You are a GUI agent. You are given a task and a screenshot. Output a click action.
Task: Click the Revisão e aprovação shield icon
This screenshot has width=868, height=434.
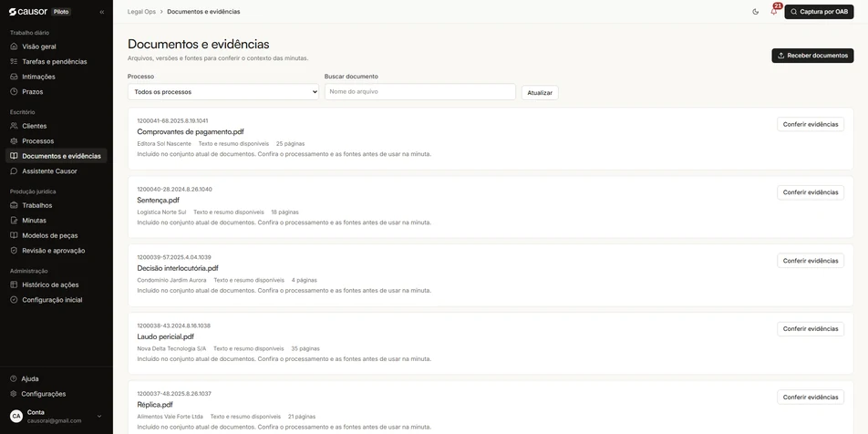14,250
